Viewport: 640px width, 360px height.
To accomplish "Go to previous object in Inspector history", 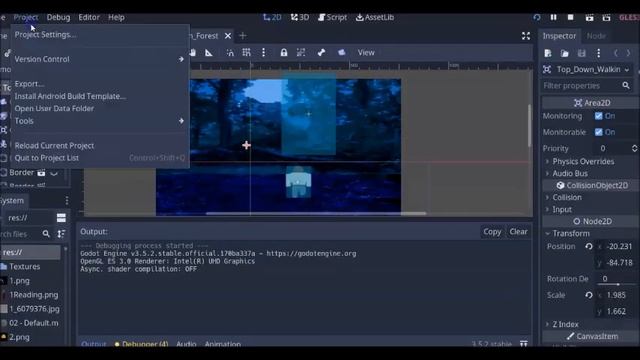I will tap(616, 53).
